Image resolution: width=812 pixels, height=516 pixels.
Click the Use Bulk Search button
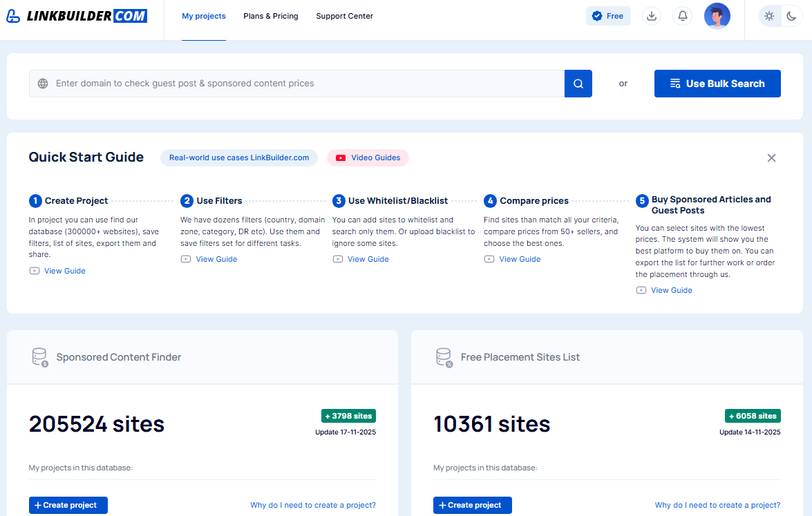click(717, 83)
